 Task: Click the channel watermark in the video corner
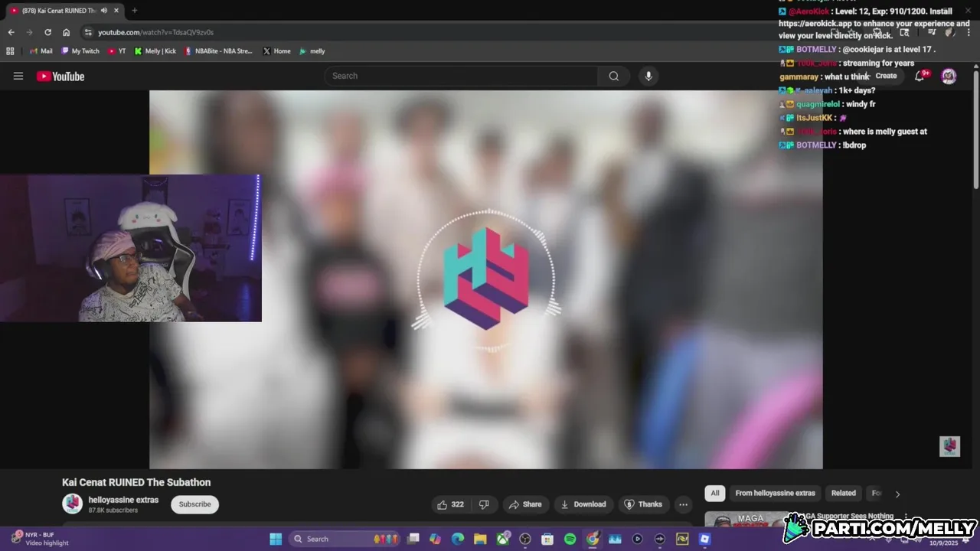click(949, 446)
